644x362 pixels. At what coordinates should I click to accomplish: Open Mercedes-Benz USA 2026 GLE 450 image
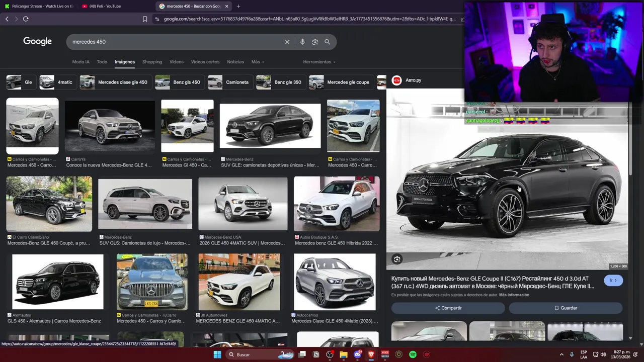pyautogui.click(x=243, y=204)
